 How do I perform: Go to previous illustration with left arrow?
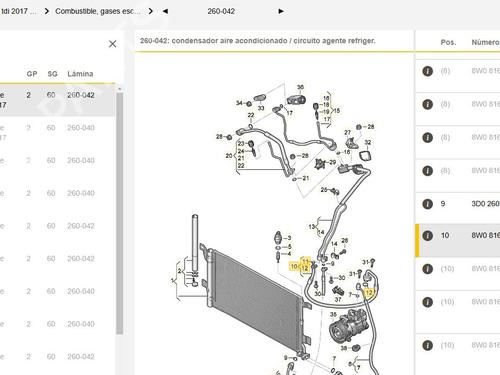(x=165, y=11)
